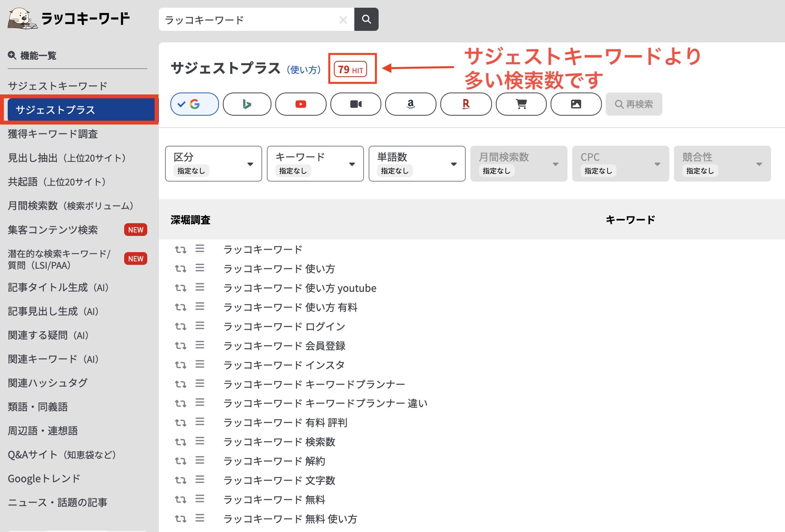Click deep-dive icon for 使い方 youtube row
This screenshot has height=532, width=785.
180,288
